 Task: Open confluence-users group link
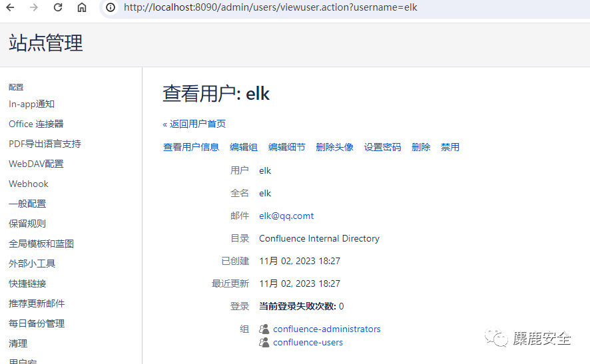click(308, 343)
